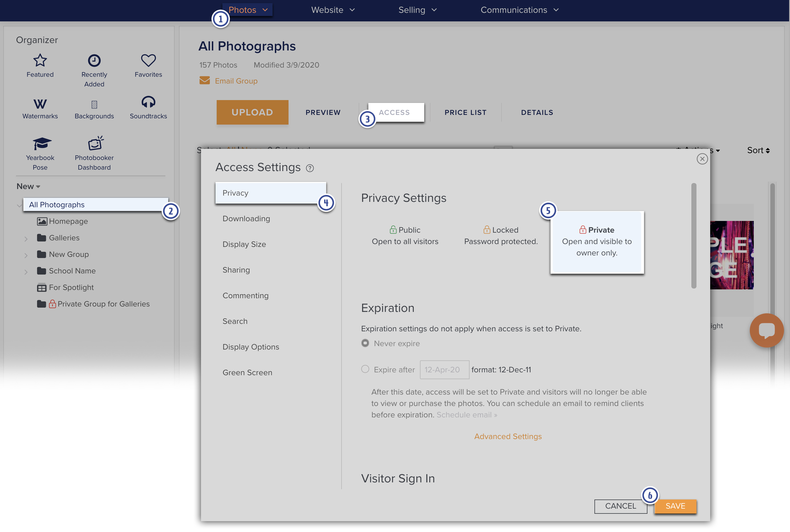Expand the School Name tree node
Image resolution: width=790 pixels, height=532 pixels.
(x=26, y=272)
